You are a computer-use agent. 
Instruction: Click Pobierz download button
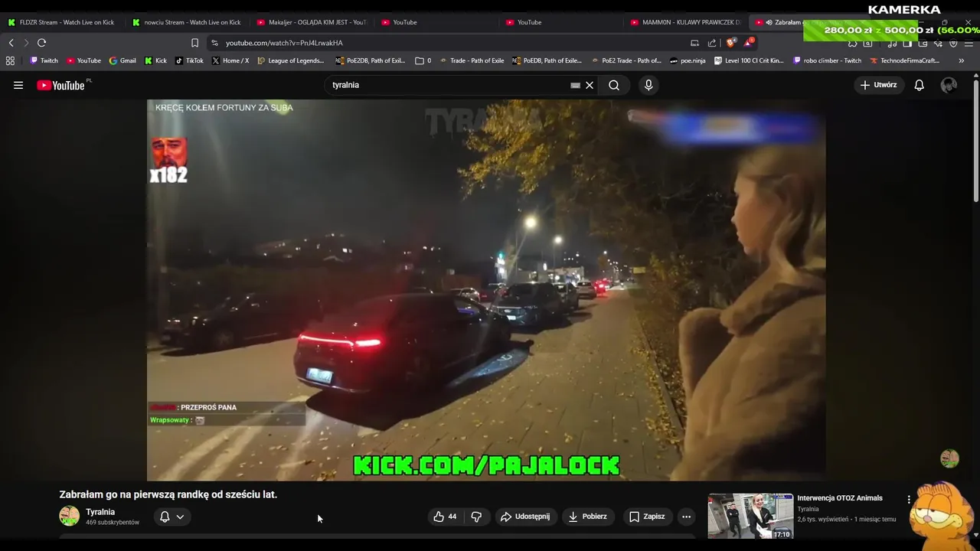587,517
